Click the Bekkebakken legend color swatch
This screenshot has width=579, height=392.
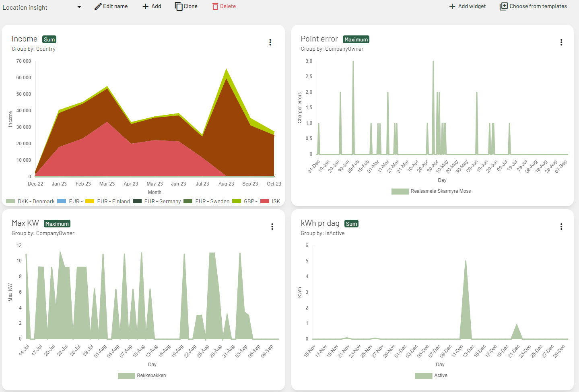pos(126,375)
